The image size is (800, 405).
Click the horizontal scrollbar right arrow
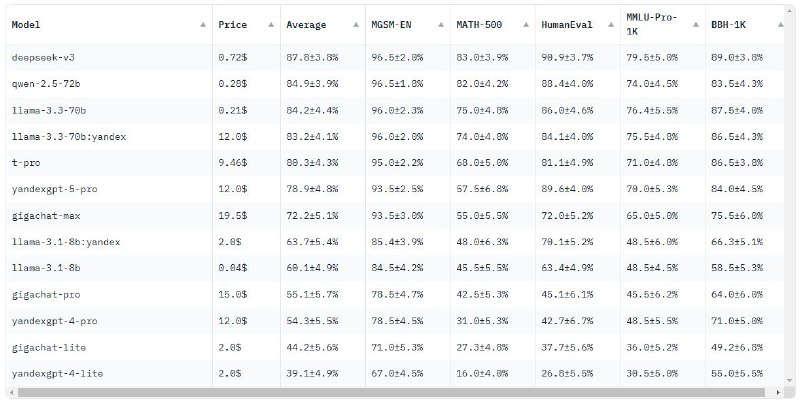779,393
